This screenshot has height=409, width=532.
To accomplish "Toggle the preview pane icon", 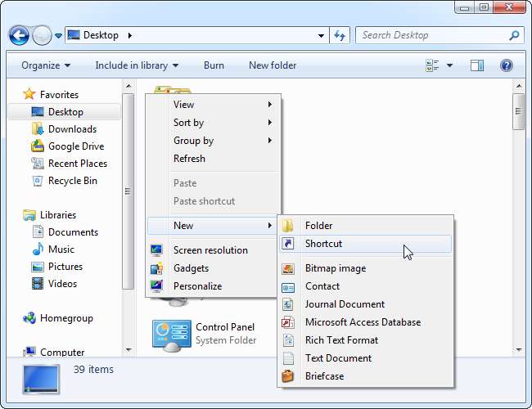I will click(x=477, y=65).
